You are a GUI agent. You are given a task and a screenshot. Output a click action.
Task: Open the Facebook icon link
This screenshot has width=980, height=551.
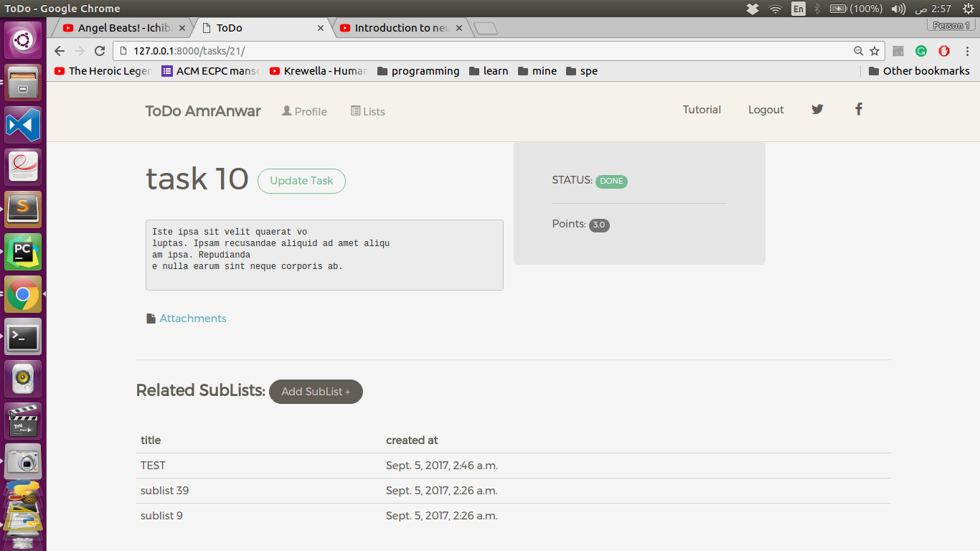coord(859,109)
